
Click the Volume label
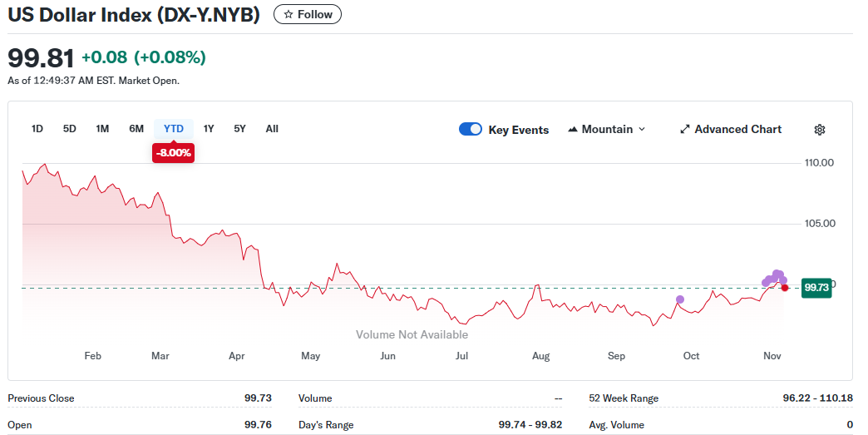(x=315, y=398)
